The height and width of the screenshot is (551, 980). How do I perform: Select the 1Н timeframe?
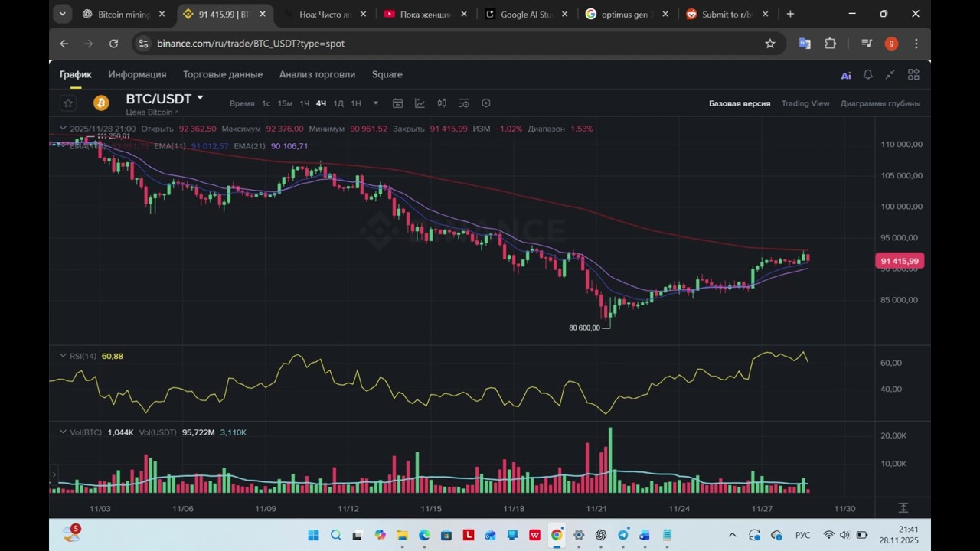coord(356,103)
